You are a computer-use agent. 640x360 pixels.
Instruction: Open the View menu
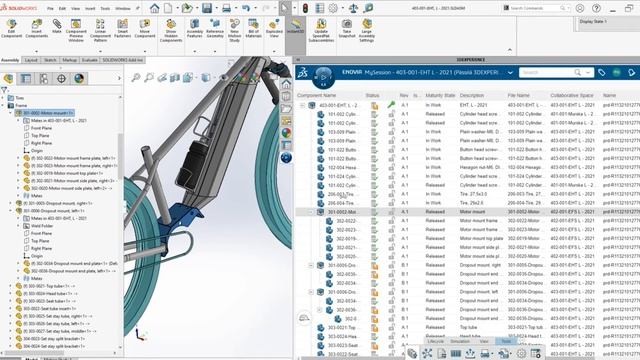point(76,8)
